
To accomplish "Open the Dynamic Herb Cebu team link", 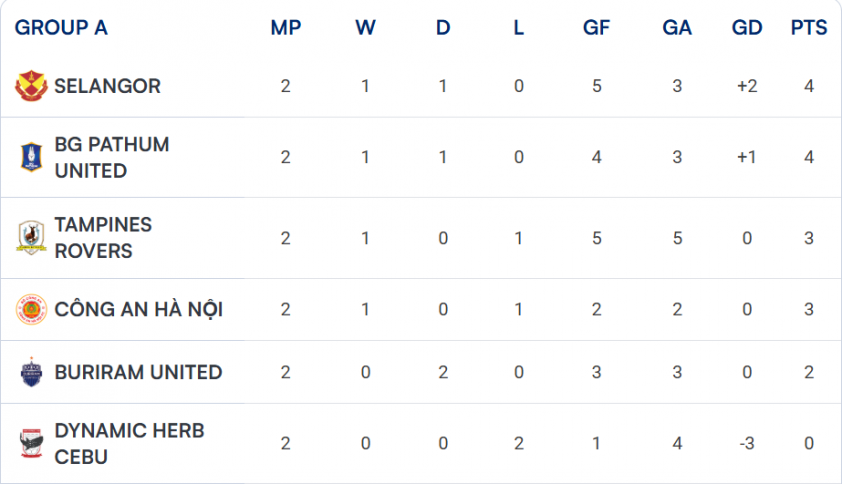I will [x=129, y=444].
